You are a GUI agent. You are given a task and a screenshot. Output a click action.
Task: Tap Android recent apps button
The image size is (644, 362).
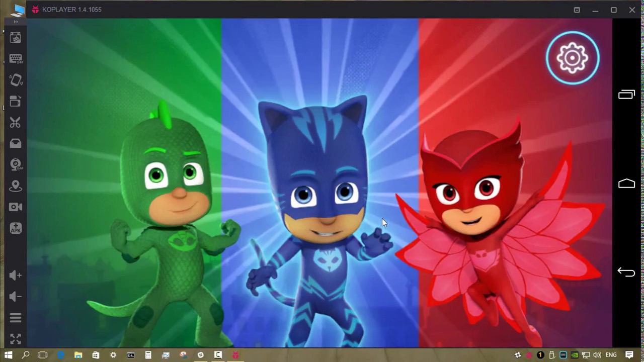click(626, 94)
